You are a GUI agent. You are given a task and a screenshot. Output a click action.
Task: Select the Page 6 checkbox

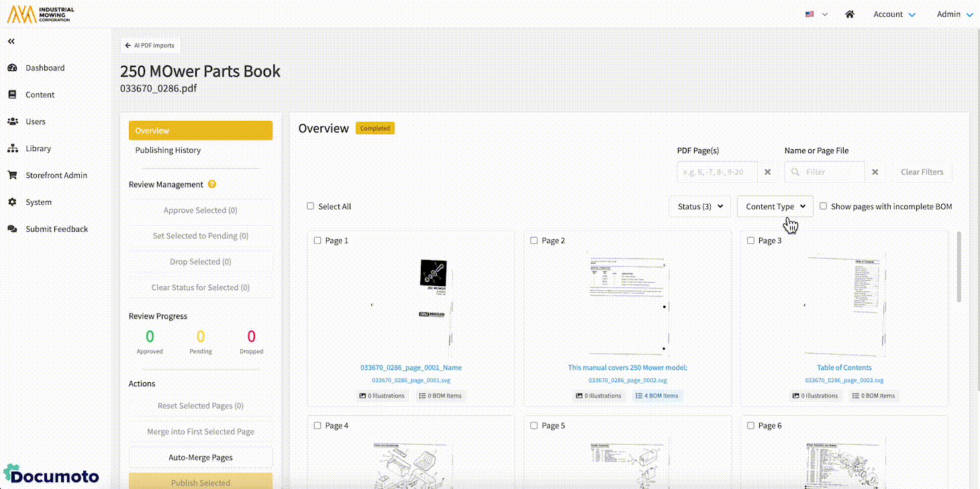click(751, 425)
